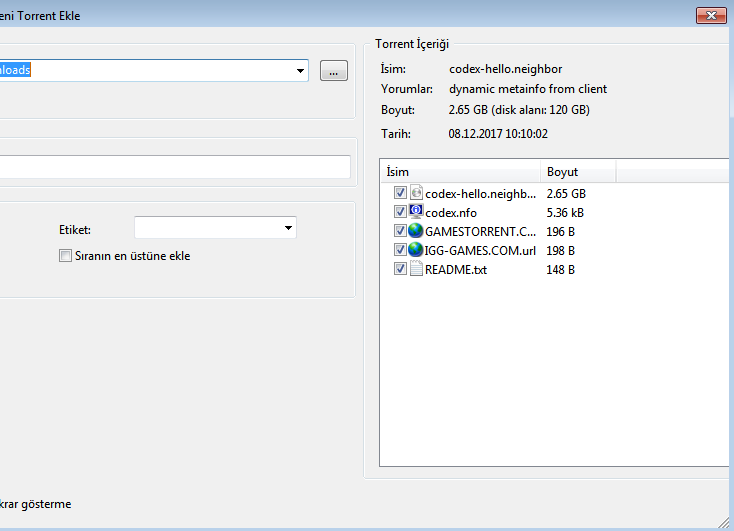Click the torrent name 'codex-hello.neighbor'

click(506, 69)
